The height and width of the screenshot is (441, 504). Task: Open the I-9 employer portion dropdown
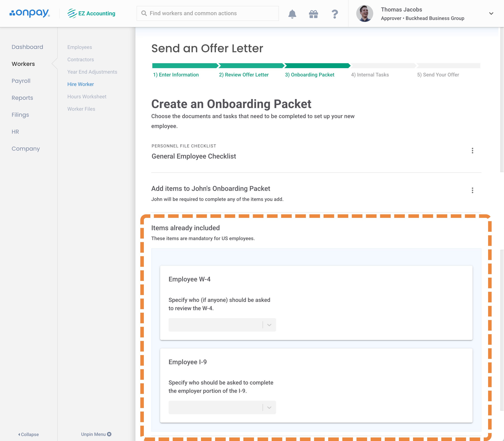[222, 407]
